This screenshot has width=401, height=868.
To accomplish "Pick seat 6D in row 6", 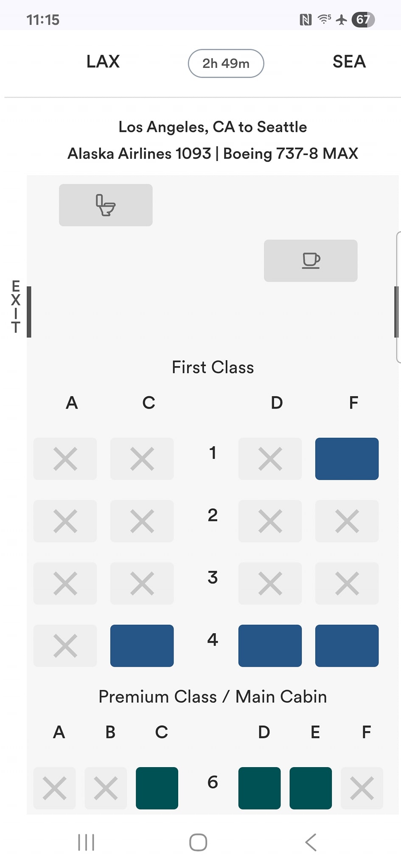I will 259,788.
